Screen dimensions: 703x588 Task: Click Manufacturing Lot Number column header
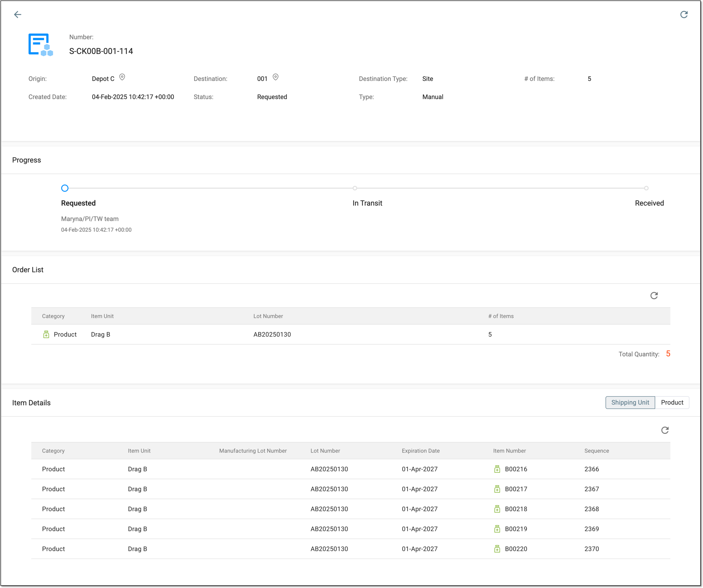[x=253, y=451]
